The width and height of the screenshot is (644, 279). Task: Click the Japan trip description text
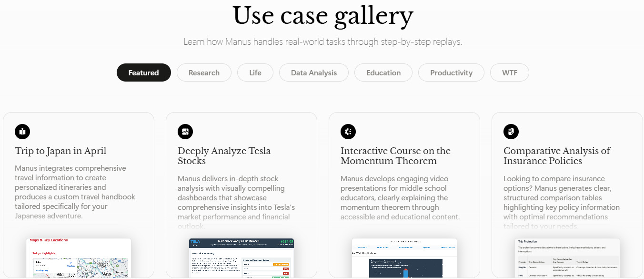(75, 192)
